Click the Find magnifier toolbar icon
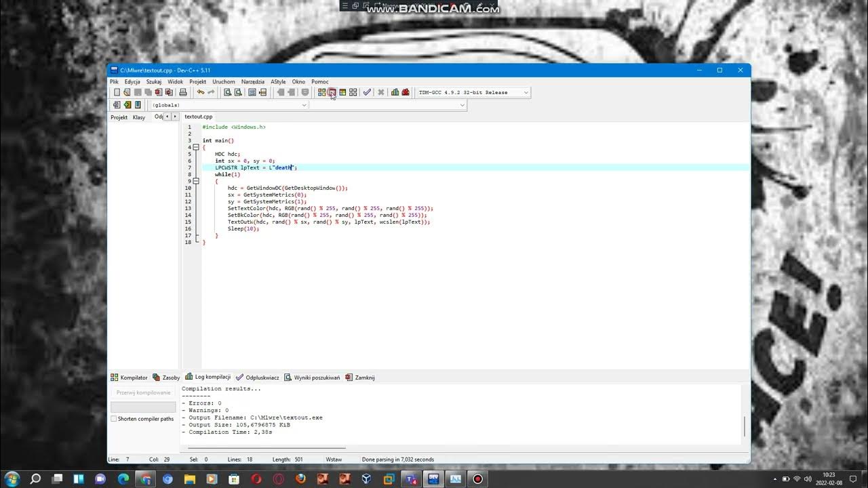Image resolution: width=868 pixels, height=488 pixels. [x=228, y=92]
